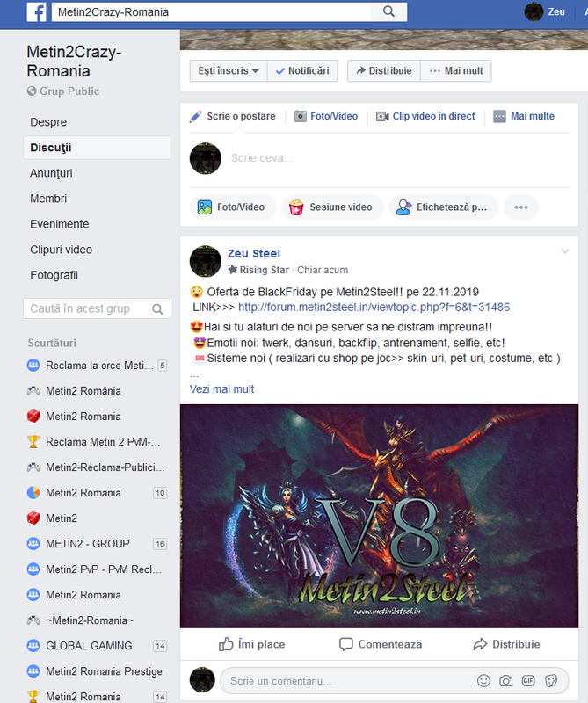This screenshot has width=588, height=703.
Task: Like the post with Îmi place
Action: click(x=251, y=644)
